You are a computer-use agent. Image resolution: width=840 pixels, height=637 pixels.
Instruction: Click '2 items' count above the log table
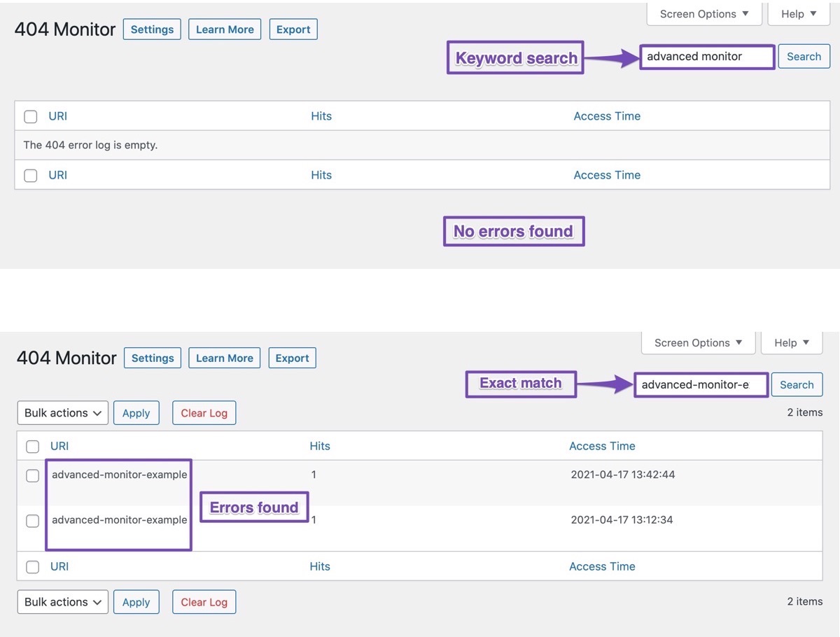pyautogui.click(x=805, y=412)
